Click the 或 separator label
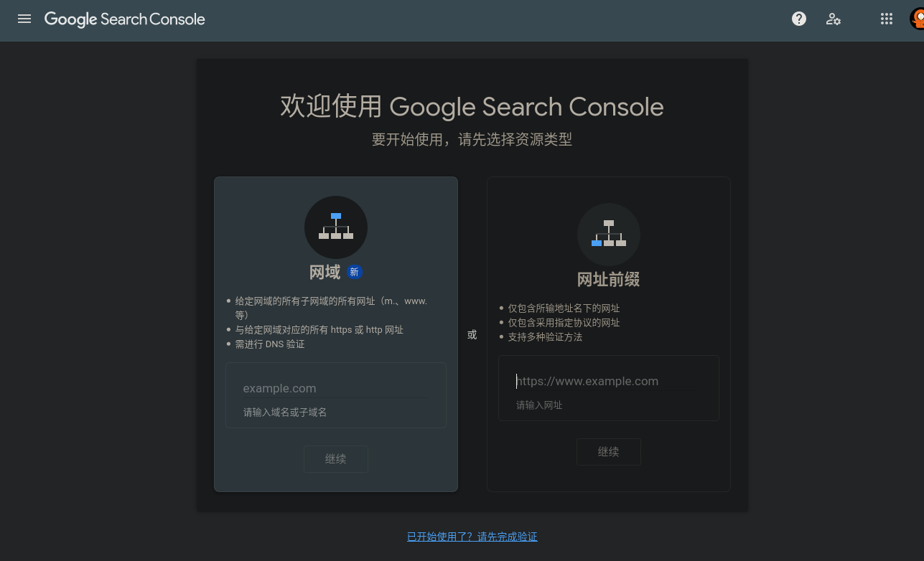Screen dimensions: 924x561 pyautogui.click(x=472, y=334)
